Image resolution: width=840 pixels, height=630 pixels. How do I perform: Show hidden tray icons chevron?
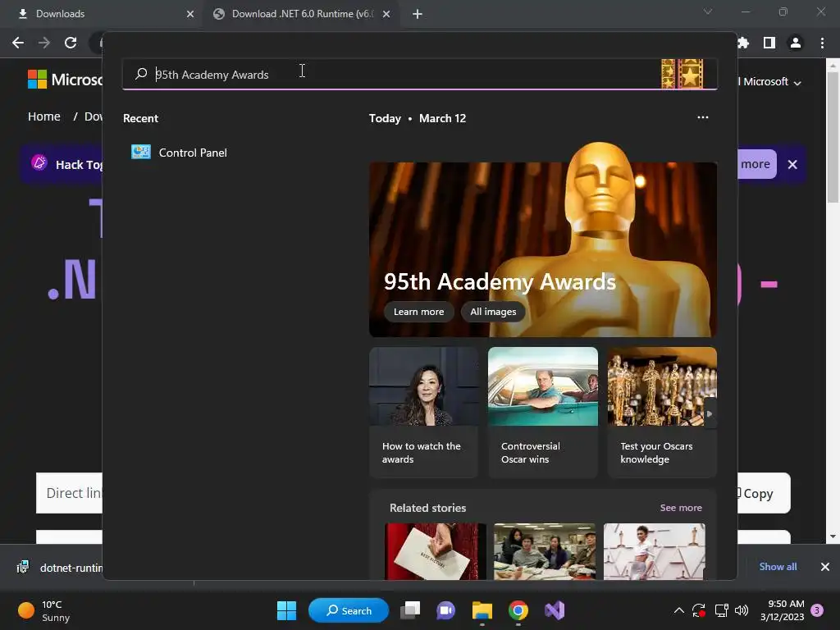678,610
